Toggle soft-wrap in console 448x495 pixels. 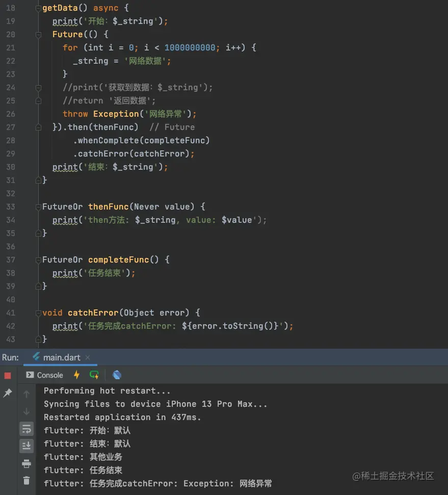(x=27, y=429)
